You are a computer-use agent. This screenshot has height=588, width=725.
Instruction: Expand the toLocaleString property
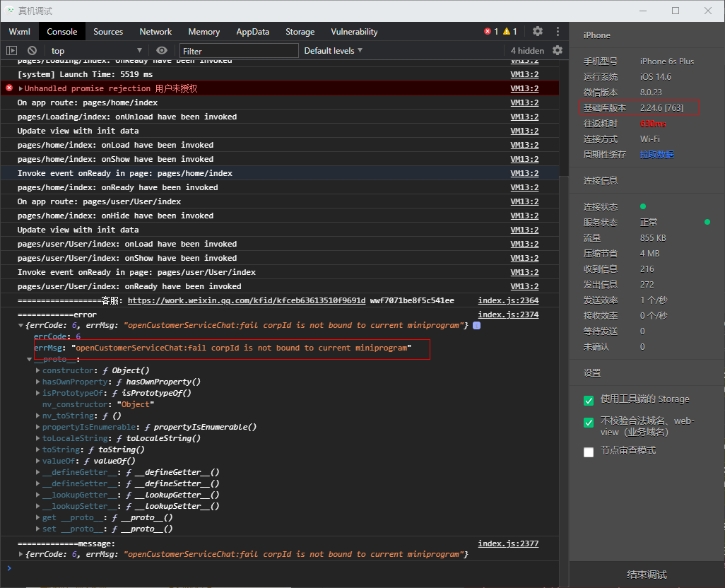click(38, 438)
